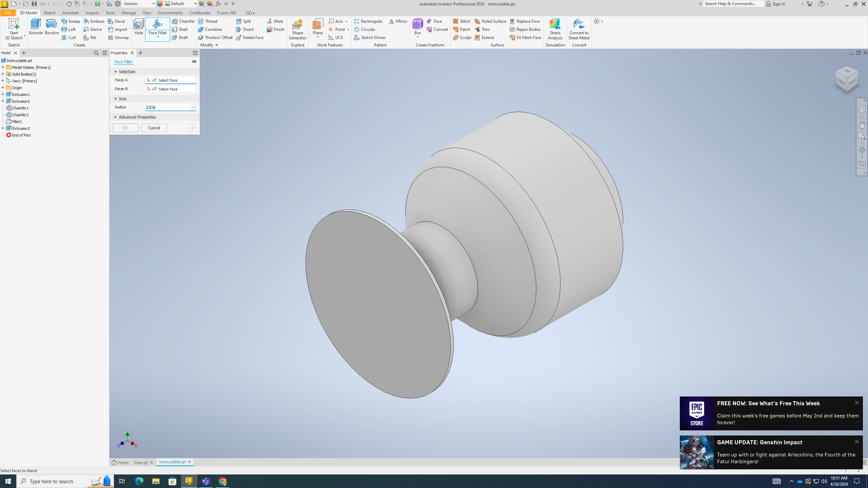Select the Shell tool
868x488 pixels.
click(180, 29)
